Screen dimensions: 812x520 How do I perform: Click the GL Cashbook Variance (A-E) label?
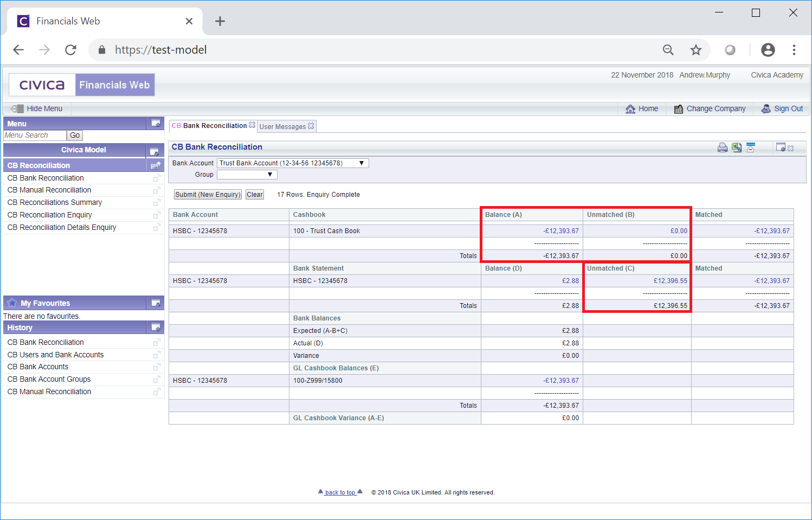tap(338, 418)
